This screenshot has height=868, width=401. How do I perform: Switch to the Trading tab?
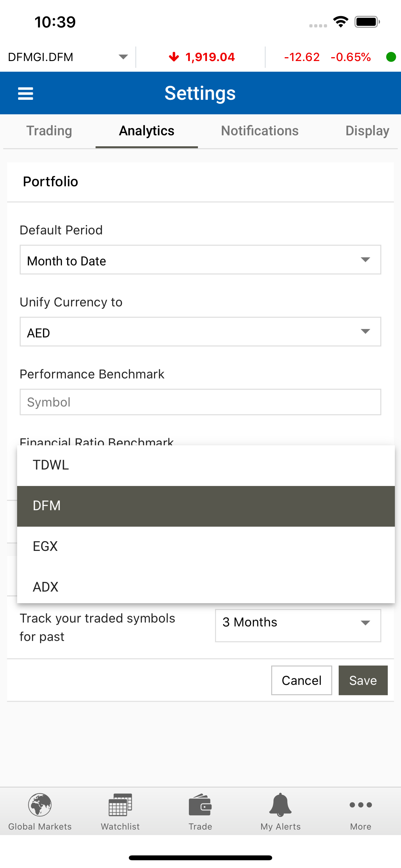(49, 131)
